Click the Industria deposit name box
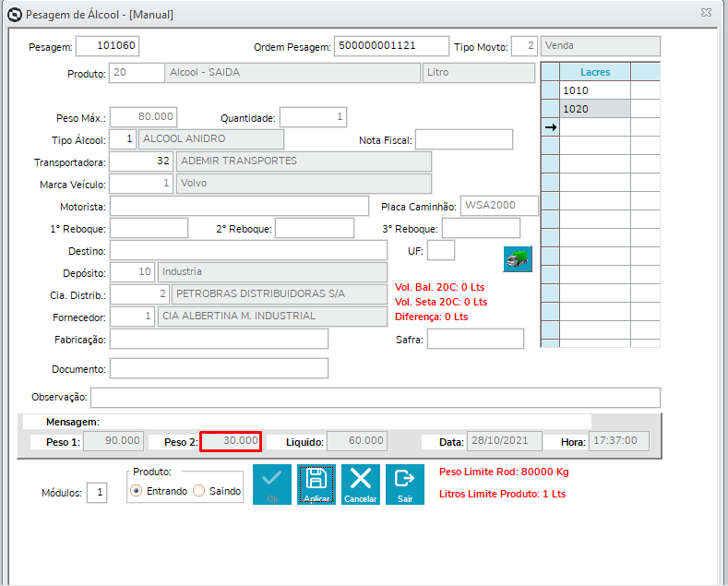728x586 pixels. [272, 272]
